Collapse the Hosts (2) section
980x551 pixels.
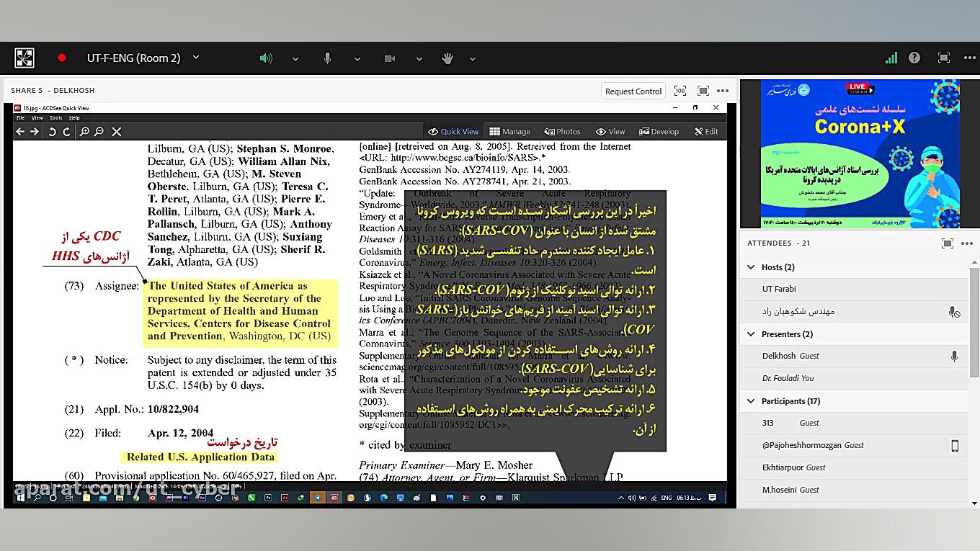752,266
